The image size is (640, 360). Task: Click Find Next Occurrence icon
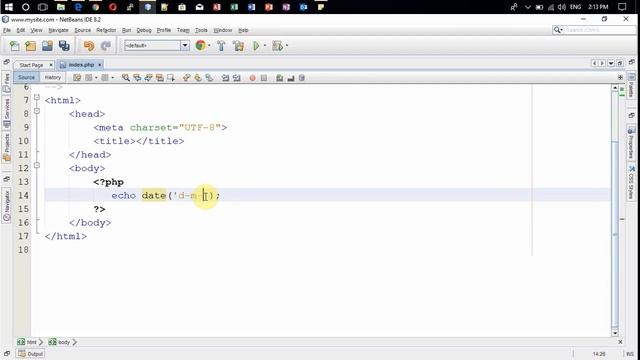point(149,78)
